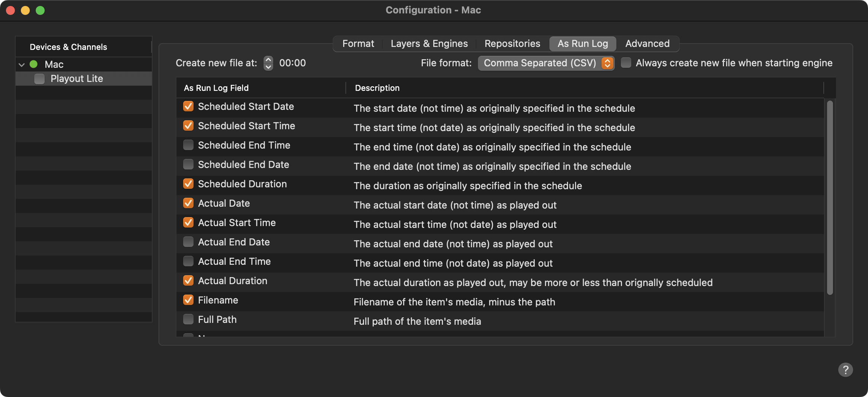Uncheck the Filename field
Screen dimensions: 868x397
point(188,300)
